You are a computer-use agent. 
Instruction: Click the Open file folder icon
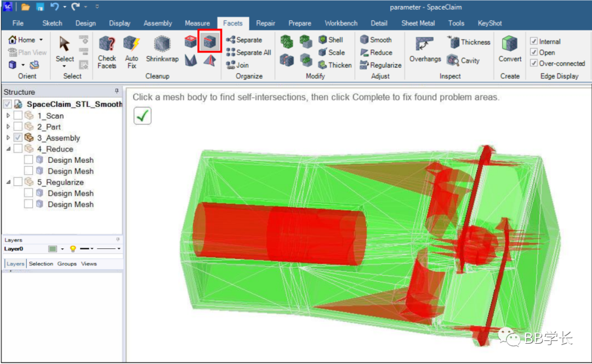tap(26, 7)
